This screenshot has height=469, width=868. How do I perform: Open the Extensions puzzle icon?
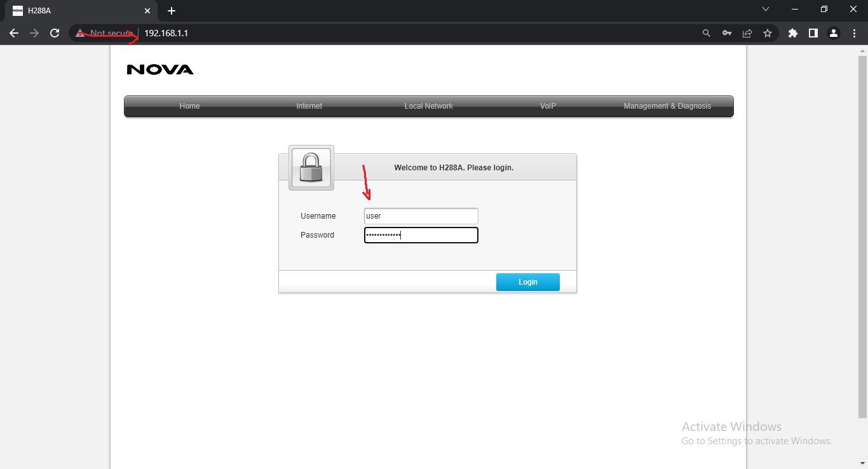tap(792, 33)
